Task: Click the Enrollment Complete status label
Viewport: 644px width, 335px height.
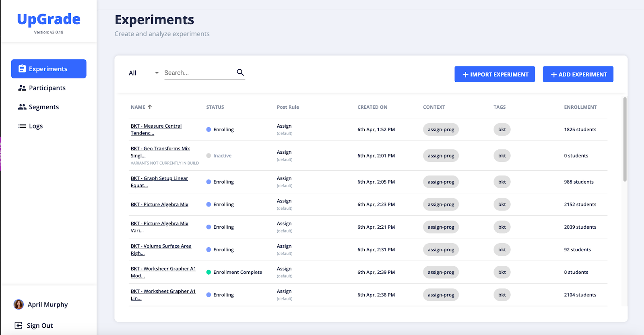Action: (x=237, y=272)
